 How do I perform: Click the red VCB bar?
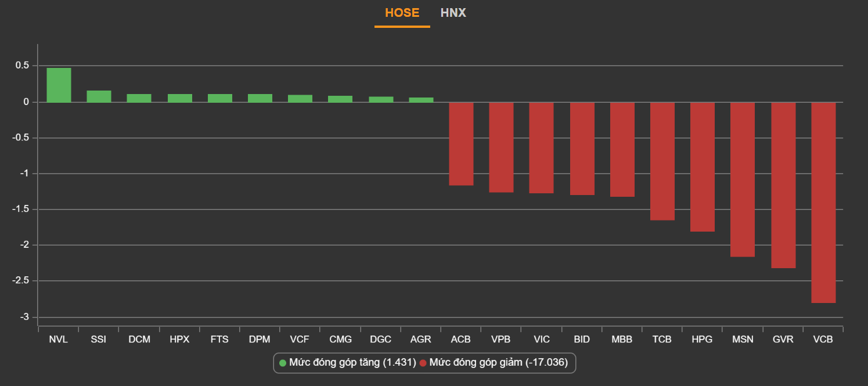coord(823,202)
